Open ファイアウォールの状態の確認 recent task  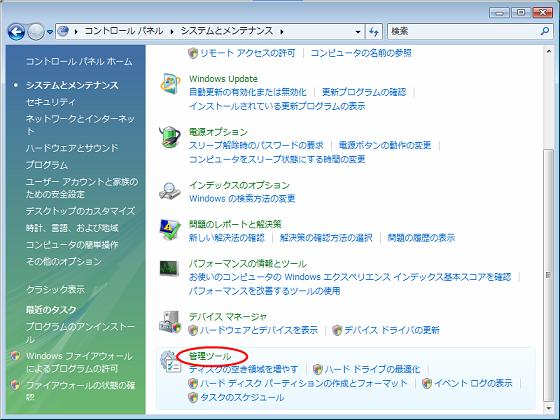80,391
